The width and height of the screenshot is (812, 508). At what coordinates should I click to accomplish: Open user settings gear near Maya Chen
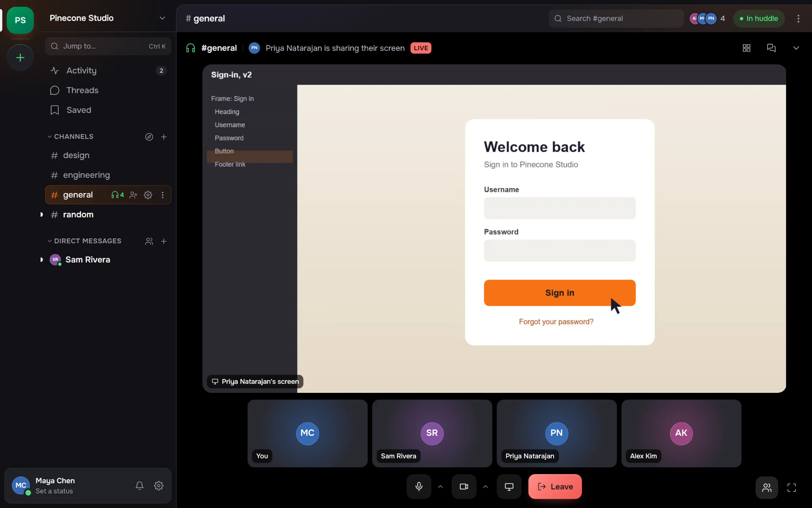point(159,486)
